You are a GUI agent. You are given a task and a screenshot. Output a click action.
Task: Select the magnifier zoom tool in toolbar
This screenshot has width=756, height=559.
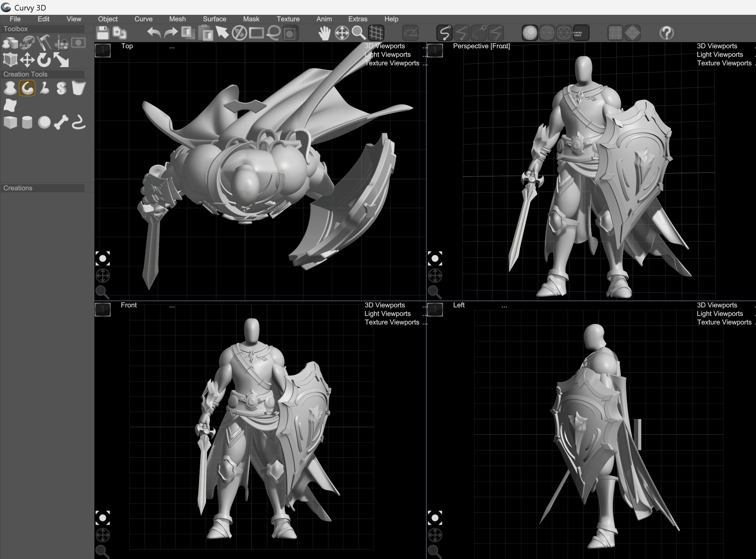(x=359, y=33)
